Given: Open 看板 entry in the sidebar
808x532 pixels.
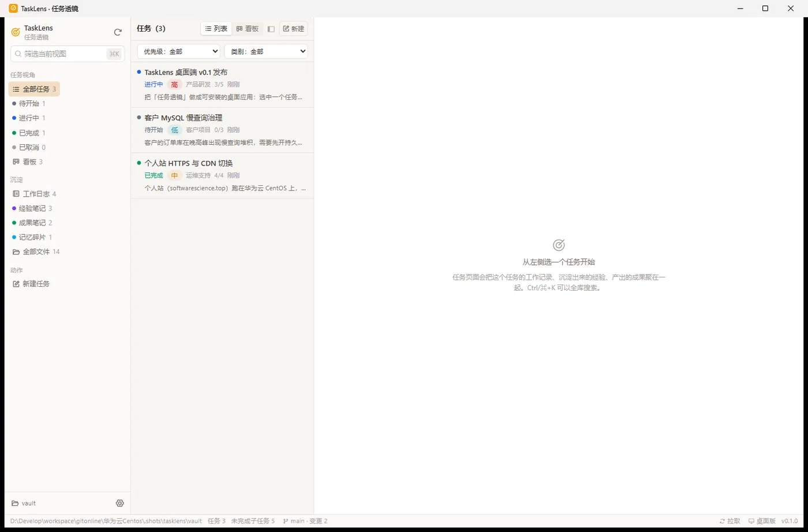Looking at the screenshot, I should 28,162.
